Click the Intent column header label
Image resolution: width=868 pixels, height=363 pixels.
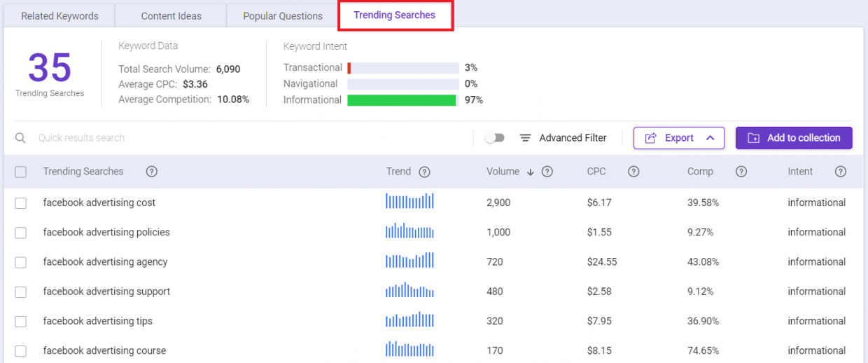(x=800, y=172)
